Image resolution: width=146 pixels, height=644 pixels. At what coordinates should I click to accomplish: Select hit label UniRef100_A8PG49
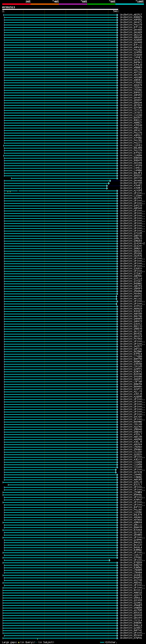131,208
